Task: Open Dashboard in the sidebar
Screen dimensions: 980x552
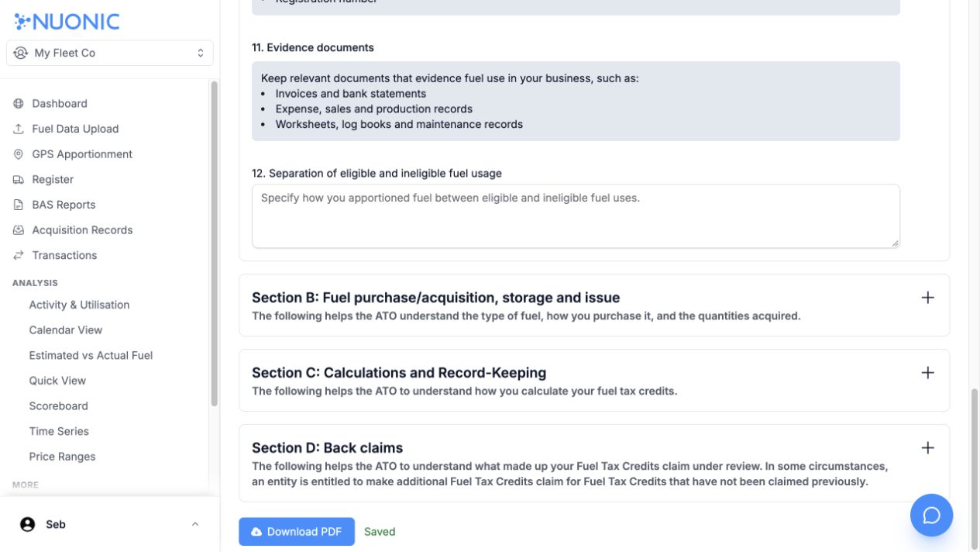Action: pos(60,103)
